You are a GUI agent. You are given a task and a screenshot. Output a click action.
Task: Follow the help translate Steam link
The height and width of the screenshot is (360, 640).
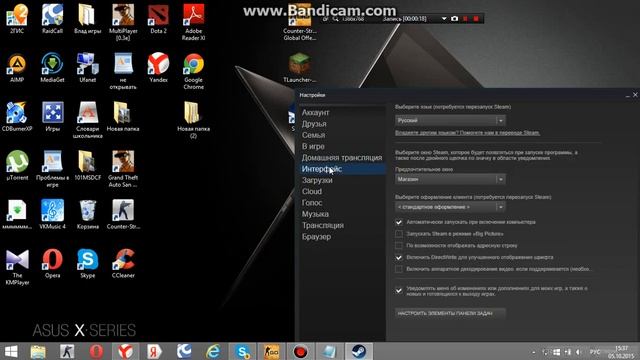[x=467, y=133]
